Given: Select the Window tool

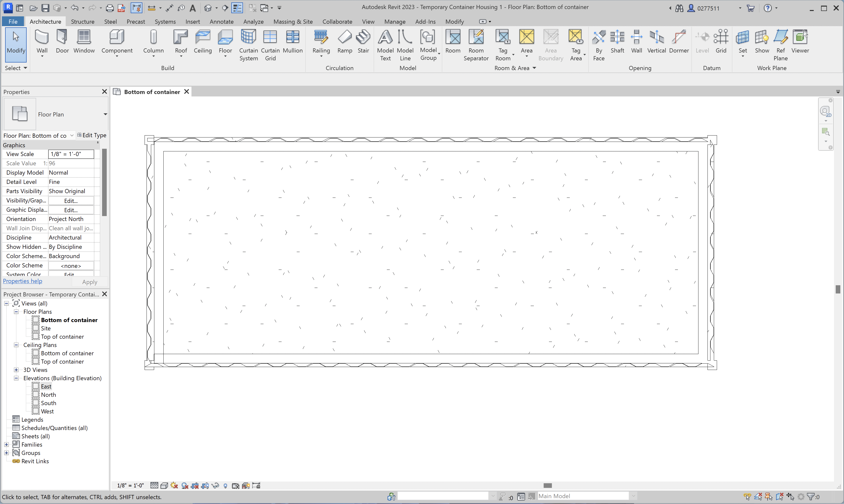Looking at the screenshot, I should pyautogui.click(x=84, y=42).
